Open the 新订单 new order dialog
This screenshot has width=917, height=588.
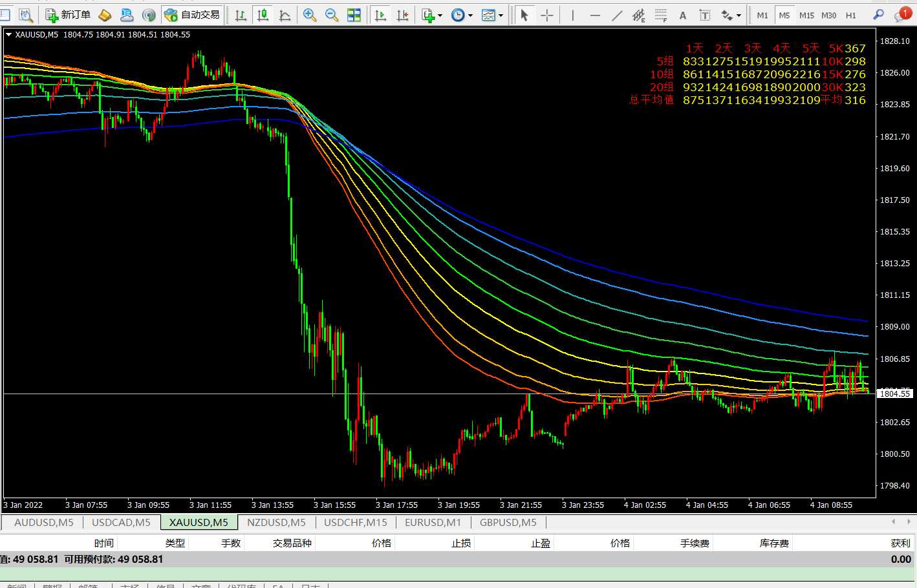pos(68,15)
